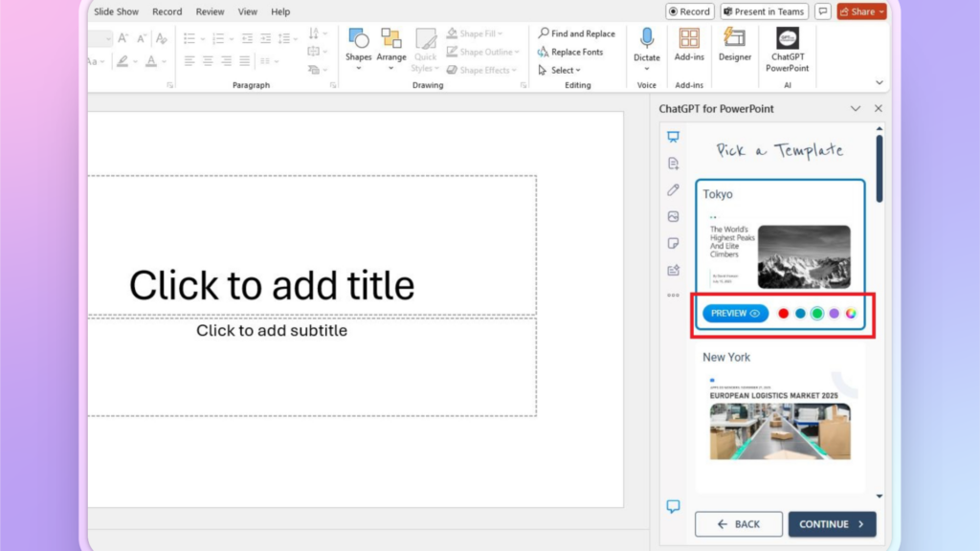Increase the font size
The height and width of the screenshot is (551, 980).
(123, 38)
